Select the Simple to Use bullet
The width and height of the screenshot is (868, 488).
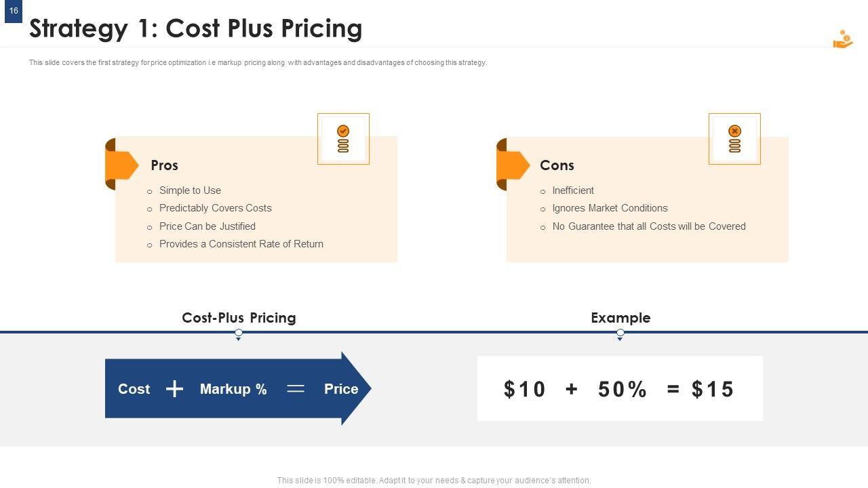[x=190, y=190]
